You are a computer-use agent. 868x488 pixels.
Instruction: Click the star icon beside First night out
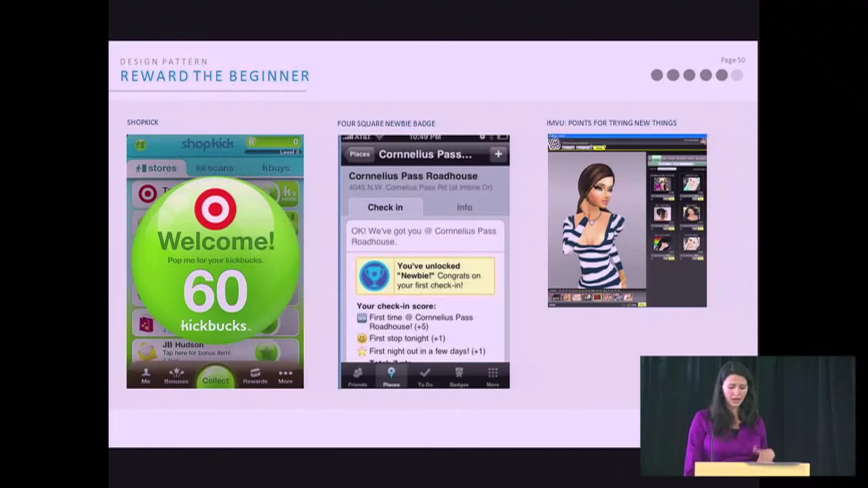pyautogui.click(x=362, y=351)
